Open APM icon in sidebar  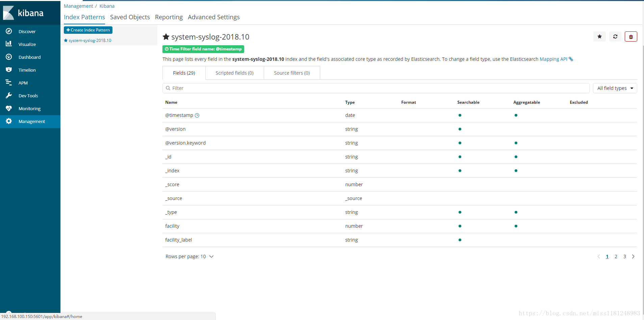9,82
